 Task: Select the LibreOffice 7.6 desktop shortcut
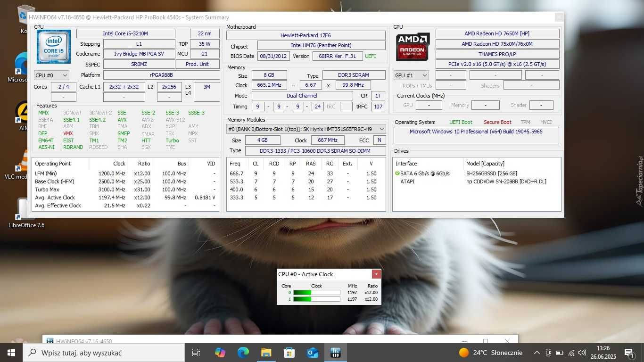point(26,213)
